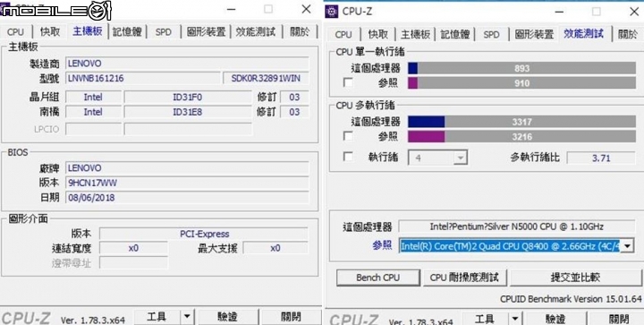Click single-thread 參照 bar showing 910

coord(521,83)
